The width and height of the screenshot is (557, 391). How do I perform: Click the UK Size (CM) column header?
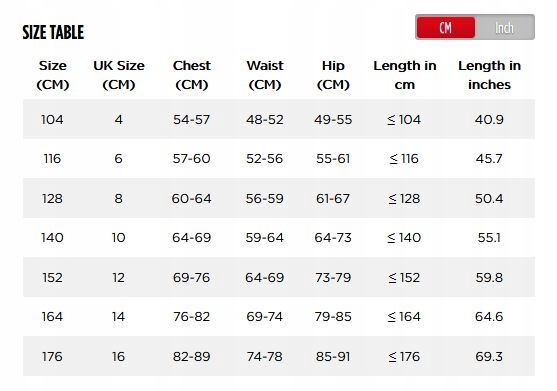[x=119, y=75]
